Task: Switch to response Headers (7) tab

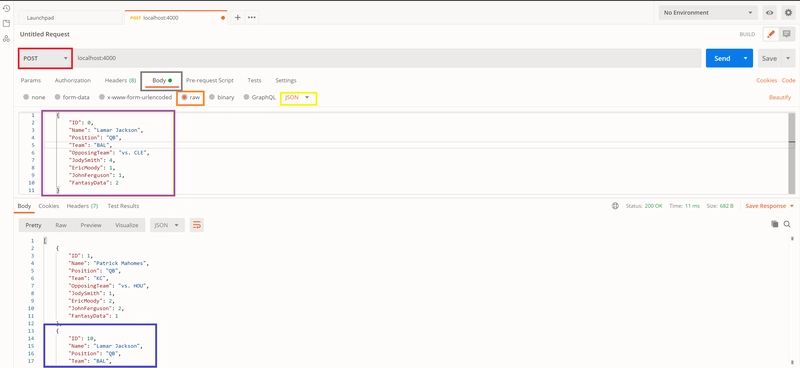Action: (82, 206)
